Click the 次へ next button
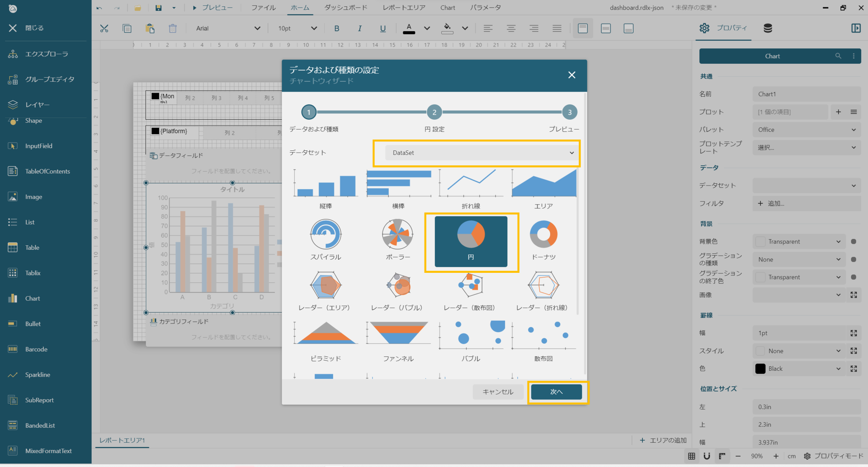 pos(557,392)
